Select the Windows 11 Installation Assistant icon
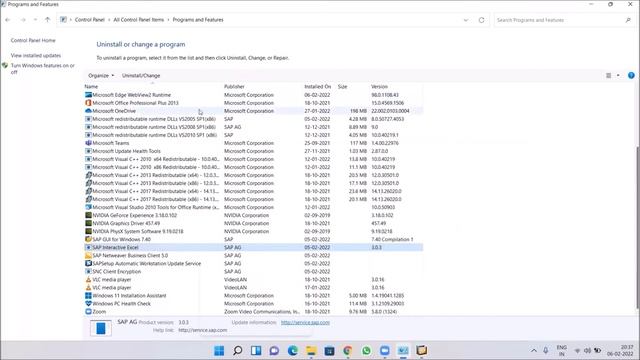This screenshot has width=640, height=360. point(88,296)
